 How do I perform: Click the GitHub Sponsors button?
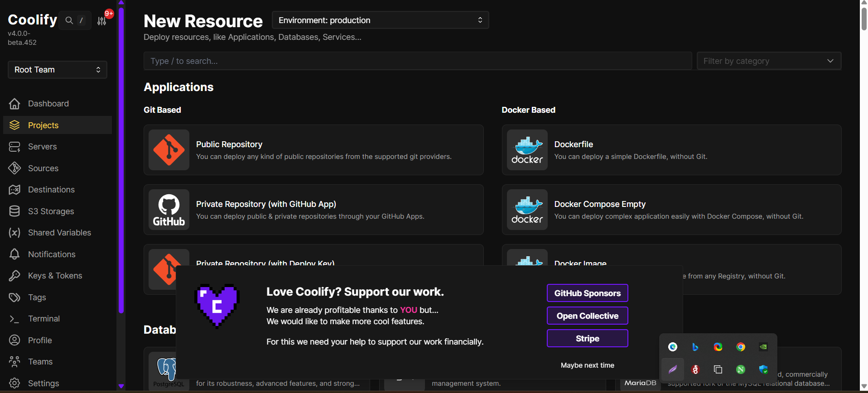click(587, 293)
